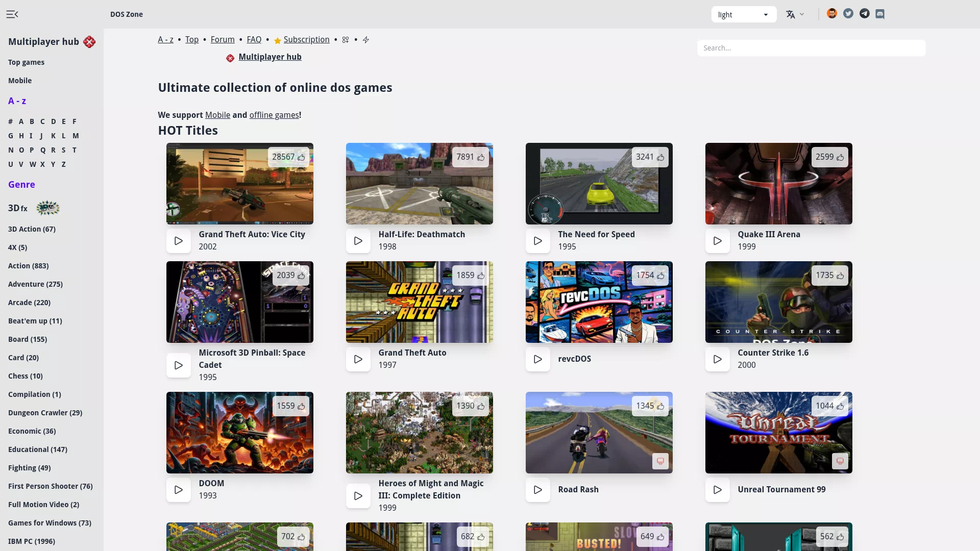The height and width of the screenshot is (551, 980).
Task: Open the Quake III Arena thumbnail
Action: tap(779, 184)
